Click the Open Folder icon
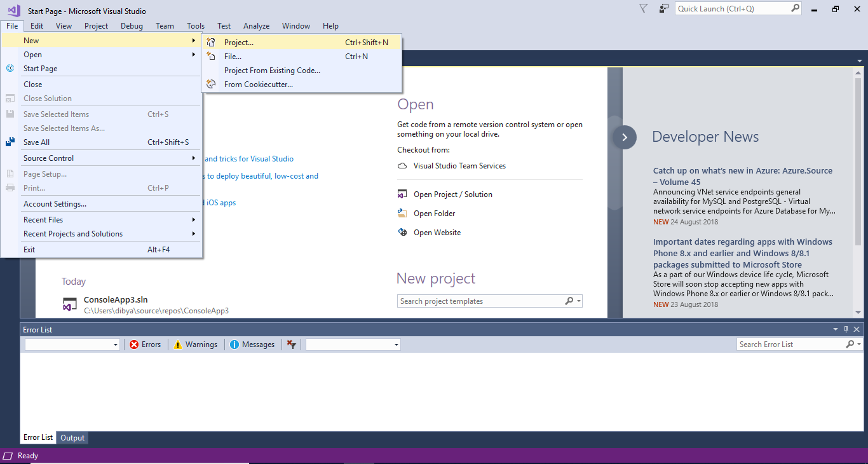The height and width of the screenshot is (464, 868). [402, 214]
